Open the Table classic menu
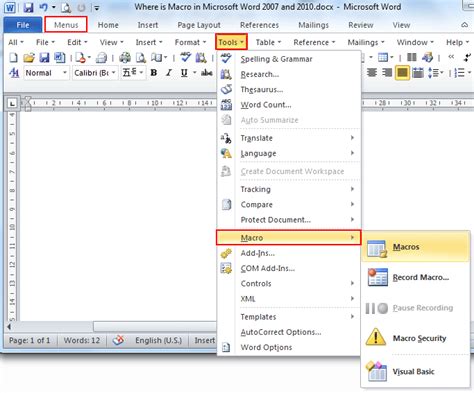Image resolution: width=474 pixels, height=393 pixels. 268,42
